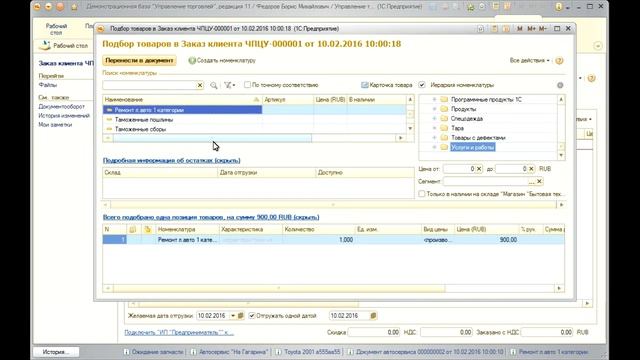640x360 pixels.
Task: Open Желаемая дата отгрузки dropdown arrow
Action: 233,316
